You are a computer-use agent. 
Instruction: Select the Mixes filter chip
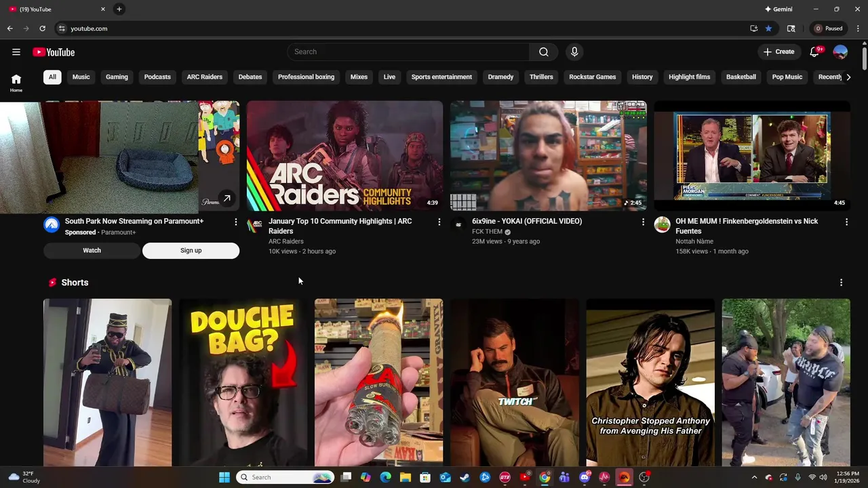coord(359,77)
